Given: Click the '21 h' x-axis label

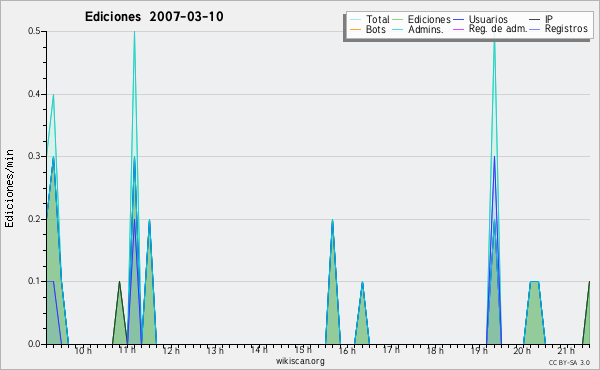Looking at the screenshot, I should tap(566, 350).
